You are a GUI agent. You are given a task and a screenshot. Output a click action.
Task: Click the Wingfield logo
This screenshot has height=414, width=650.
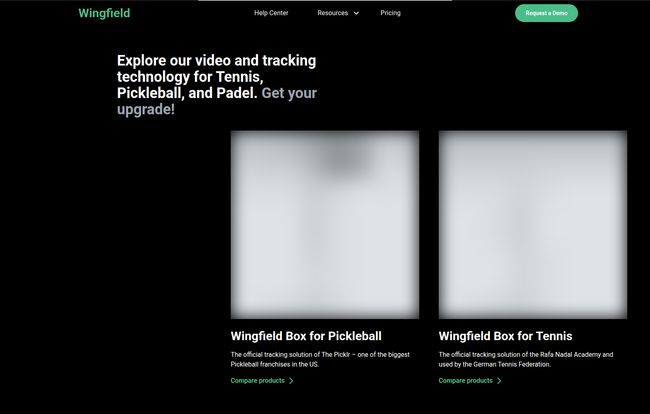point(104,13)
